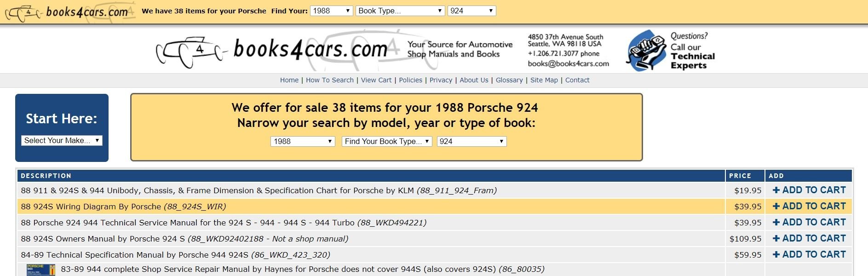Open the 1988 year dropdown in top bar

[x=332, y=11]
